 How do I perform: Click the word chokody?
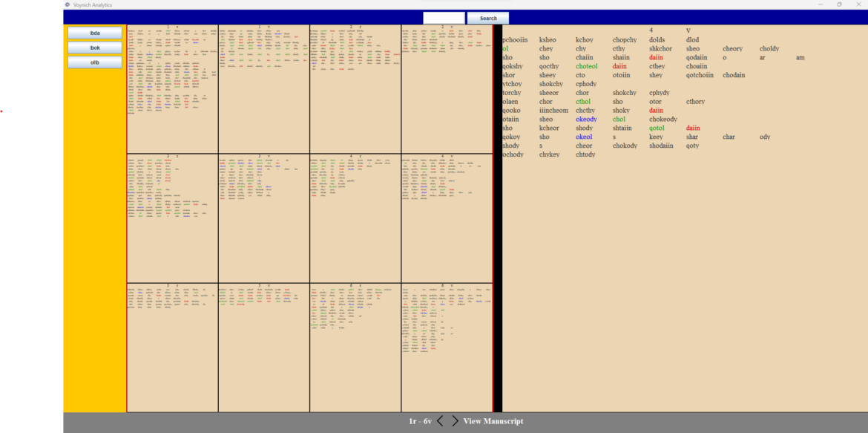pyautogui.click(x=625, y=146)
